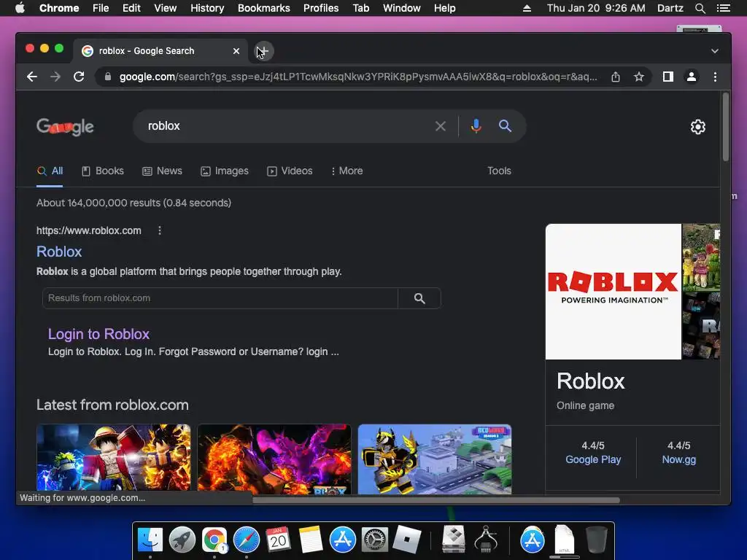Click the Online game subtitle text
This screenshot has width=747, height=560.
point(585,405)
